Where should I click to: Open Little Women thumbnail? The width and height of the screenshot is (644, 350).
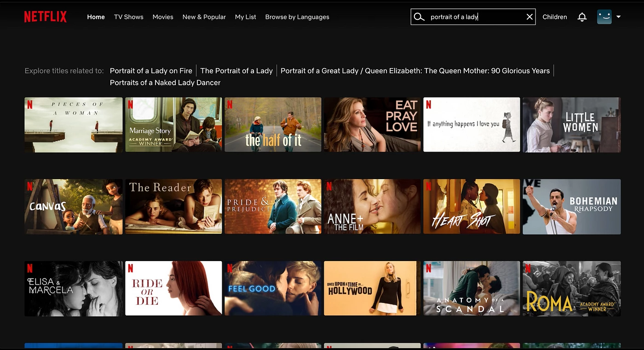[572, 124]
